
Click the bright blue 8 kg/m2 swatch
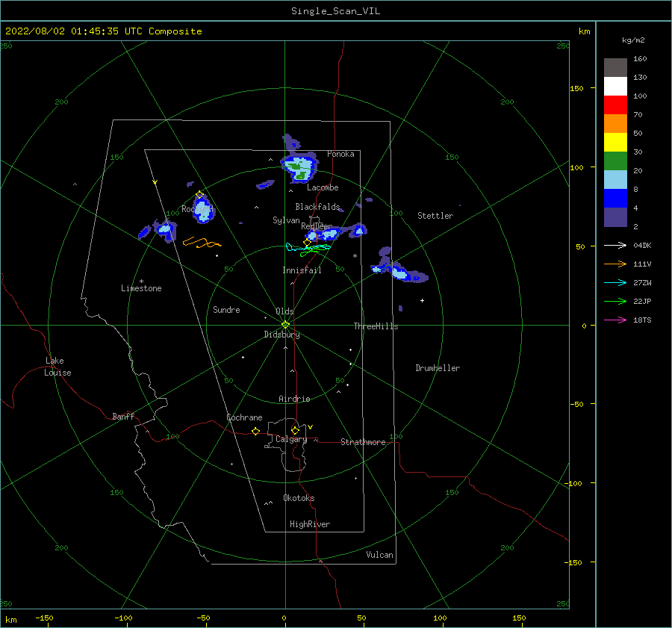pyautogui.click(x=615, y=199)
